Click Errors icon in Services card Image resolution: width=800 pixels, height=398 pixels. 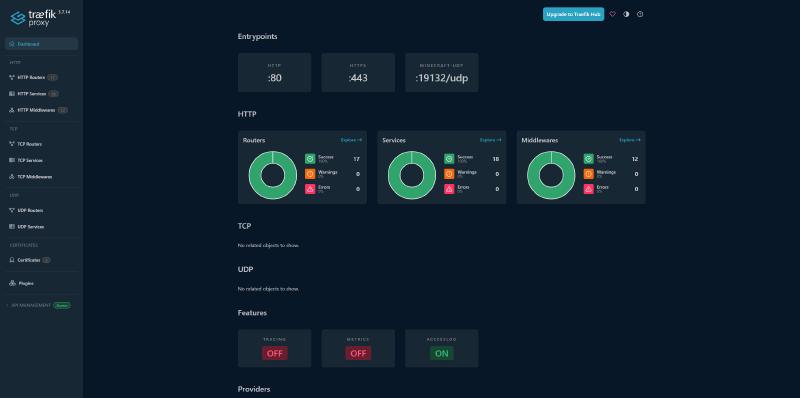click(x=449, y=189)
